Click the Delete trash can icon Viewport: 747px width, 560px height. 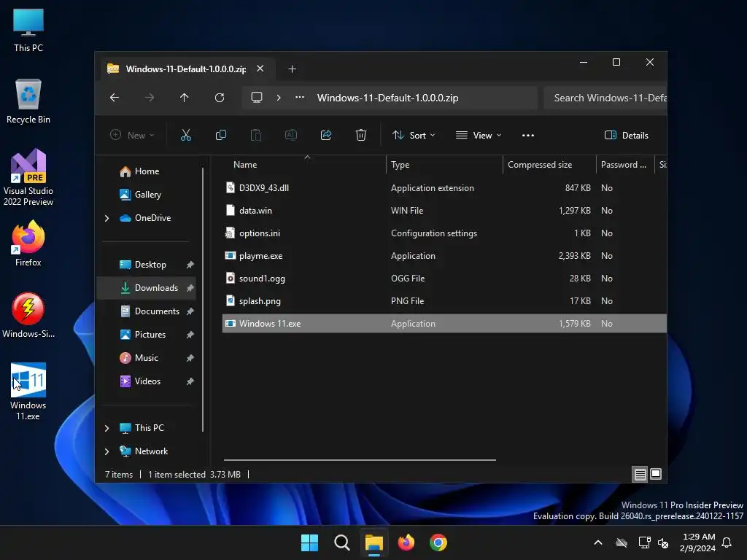[x=361, y=135]
